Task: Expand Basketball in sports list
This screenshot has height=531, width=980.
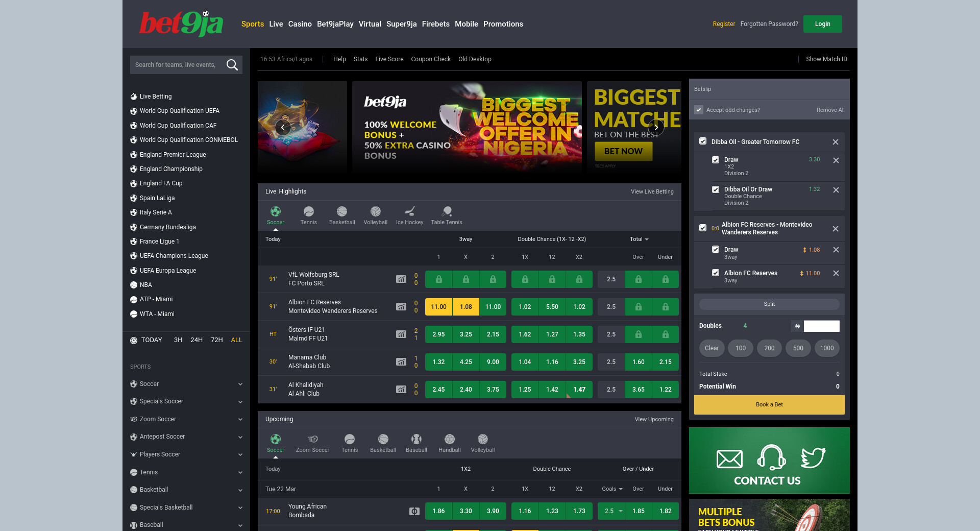Action: (x=240, y=490)
